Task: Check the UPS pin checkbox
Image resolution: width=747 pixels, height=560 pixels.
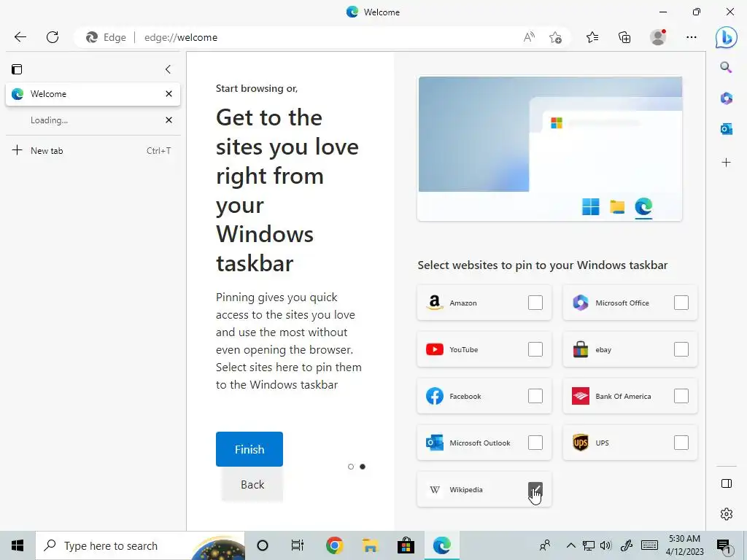Action: tap(681, 443)
